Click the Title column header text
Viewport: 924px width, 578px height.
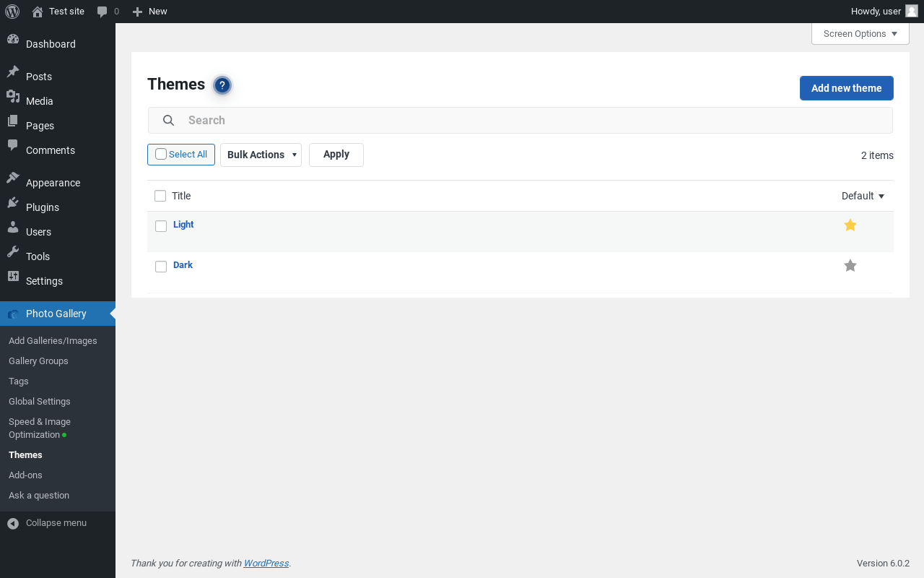(181, 196)
